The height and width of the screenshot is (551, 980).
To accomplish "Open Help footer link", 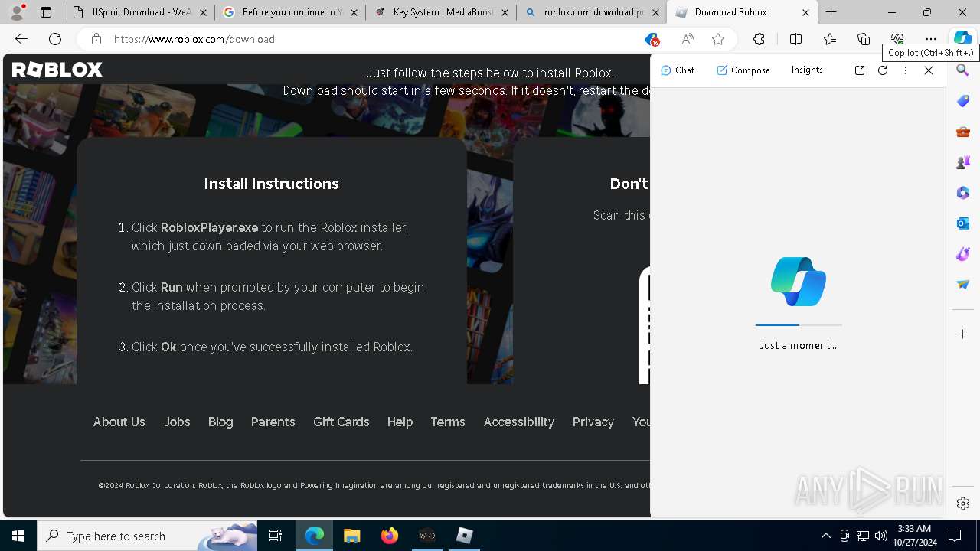I will [400, 422].
